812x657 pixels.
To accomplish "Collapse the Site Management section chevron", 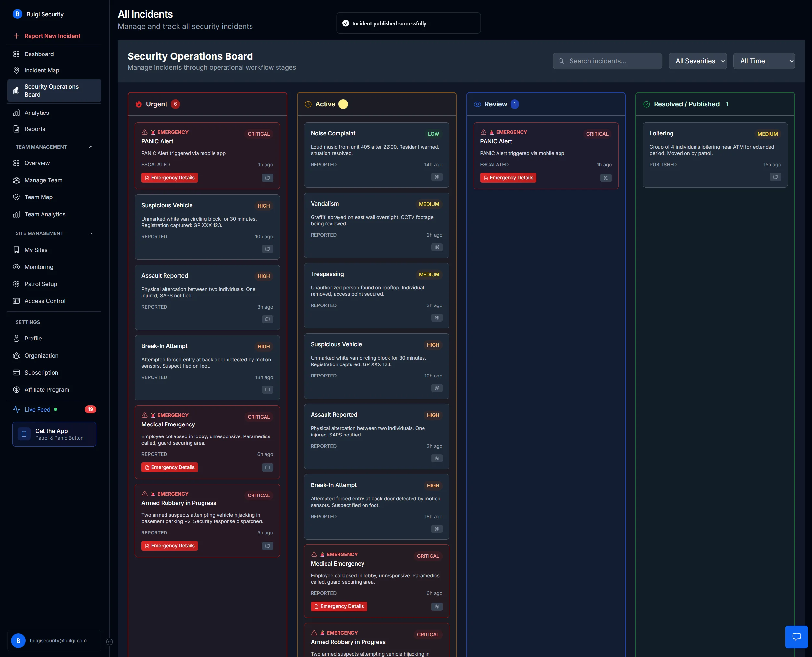I will [91, 233].
